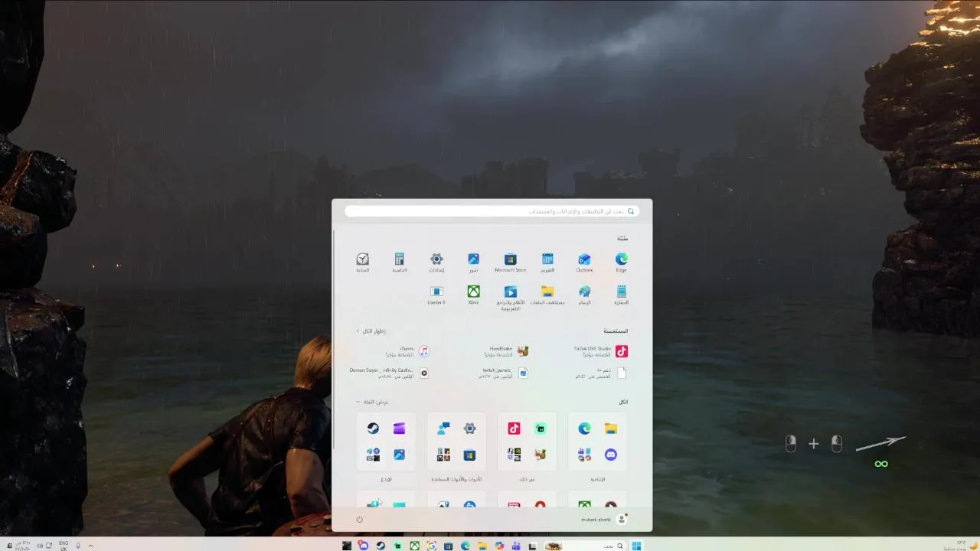Open TikTok icon in غير ذلك folder
Viewport: 980px width, 551px height.
[514, 429]
